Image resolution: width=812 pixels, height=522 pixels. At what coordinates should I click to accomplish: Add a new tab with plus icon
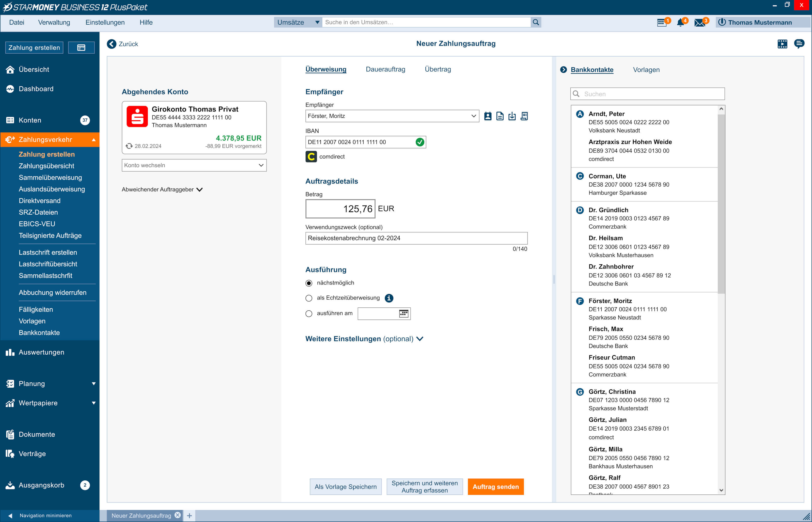[189, 516]
